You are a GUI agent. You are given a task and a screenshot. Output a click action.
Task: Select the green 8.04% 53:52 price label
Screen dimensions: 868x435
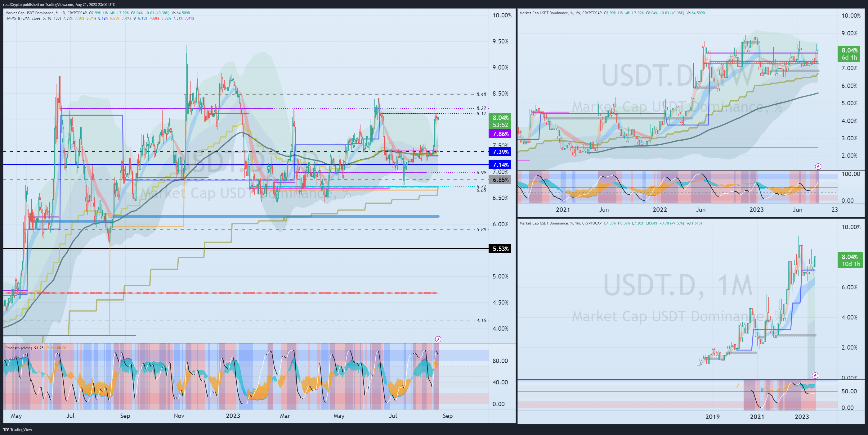pyautogui.click(x=500, y=121)
